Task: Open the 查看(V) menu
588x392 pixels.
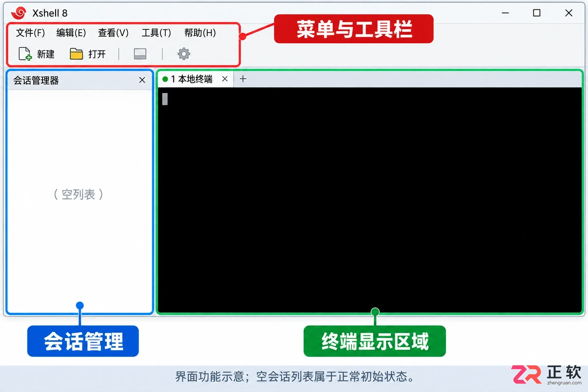Action: [x=113, y=33]
